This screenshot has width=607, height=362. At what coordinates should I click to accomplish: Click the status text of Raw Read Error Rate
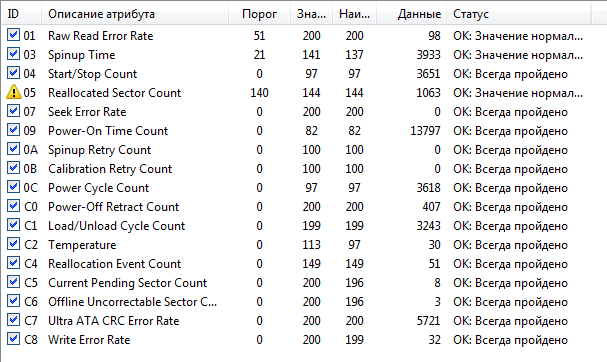click(x=518, y=36)
